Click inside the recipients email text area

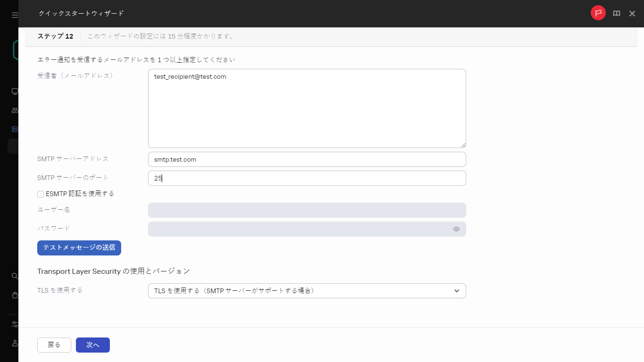pos(306,108)
